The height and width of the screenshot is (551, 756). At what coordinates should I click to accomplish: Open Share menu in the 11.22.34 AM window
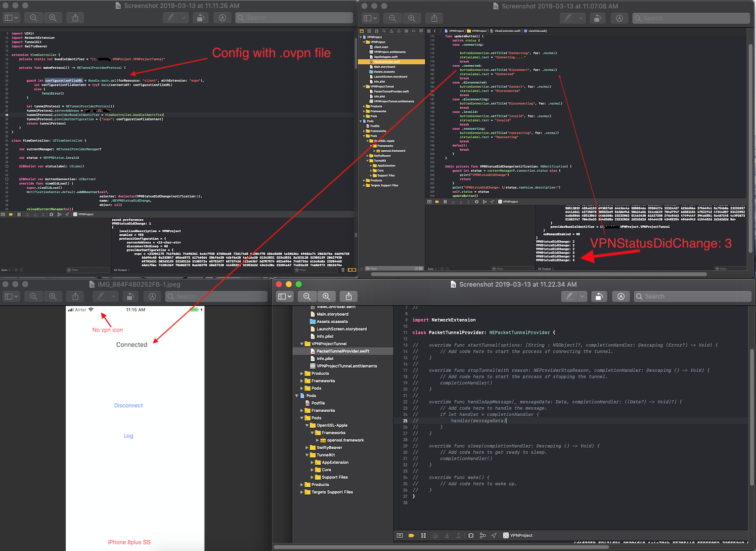(x=349, y=297)
